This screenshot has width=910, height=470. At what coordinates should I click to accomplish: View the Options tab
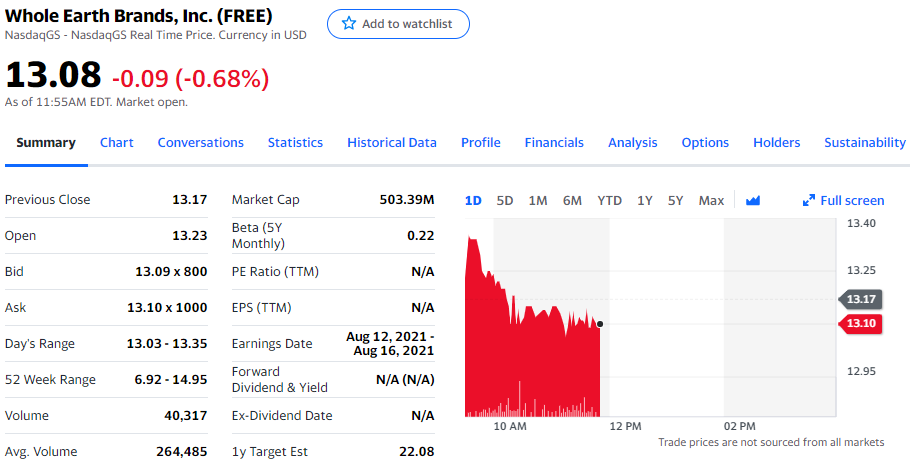coord(705,143)
